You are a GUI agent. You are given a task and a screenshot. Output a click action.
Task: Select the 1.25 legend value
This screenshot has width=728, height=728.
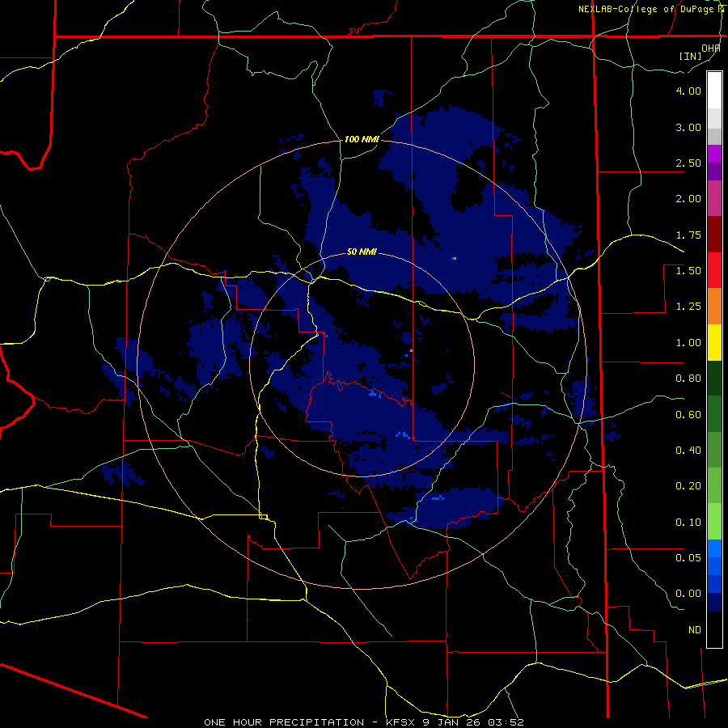click(688, 307)
